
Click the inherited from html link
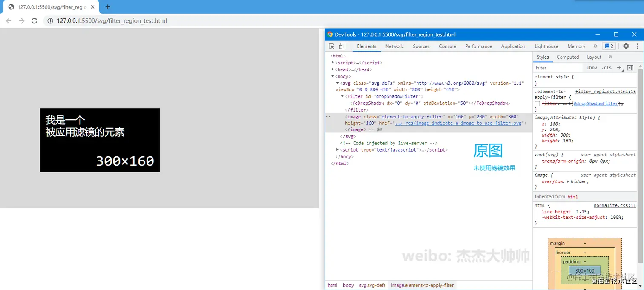572,197
